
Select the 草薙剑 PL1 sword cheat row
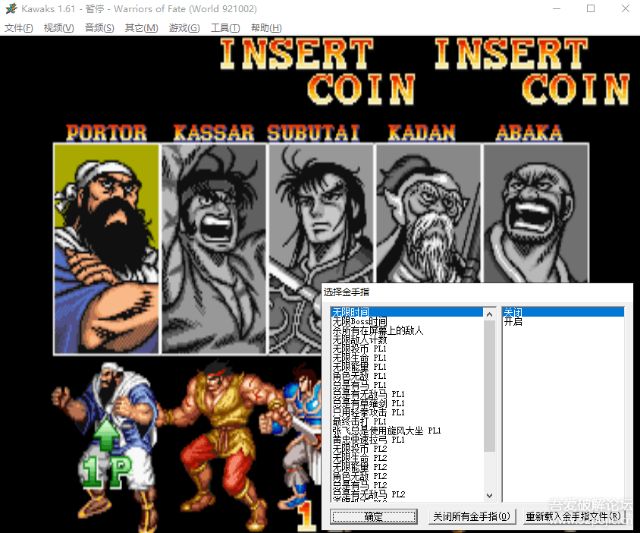(407, 403)
